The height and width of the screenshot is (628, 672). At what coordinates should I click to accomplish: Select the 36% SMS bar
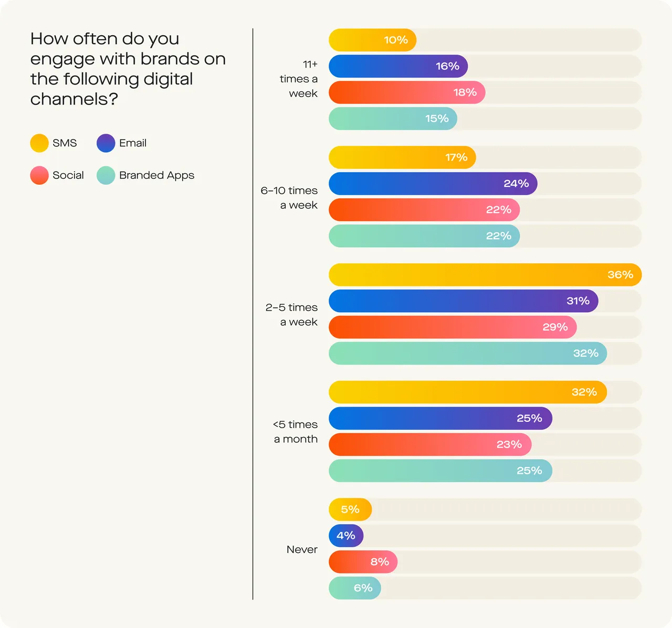(x=485, y=275)
